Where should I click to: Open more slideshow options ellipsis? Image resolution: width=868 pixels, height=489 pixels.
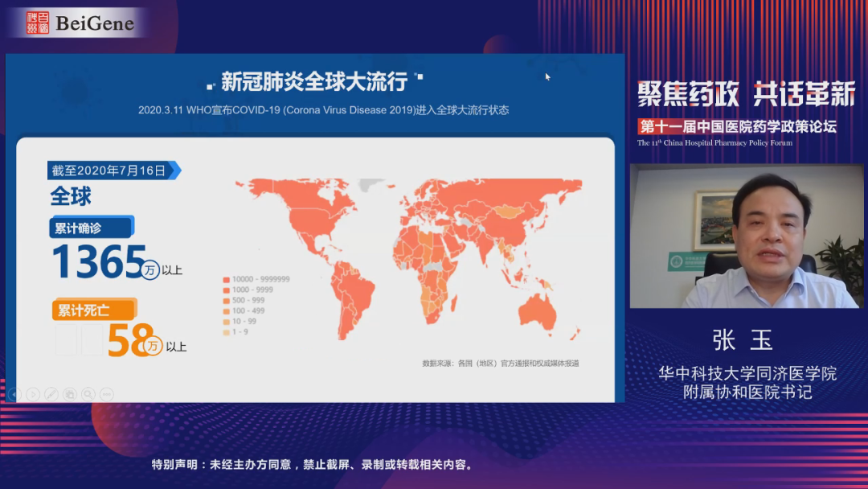click(107, 394)
